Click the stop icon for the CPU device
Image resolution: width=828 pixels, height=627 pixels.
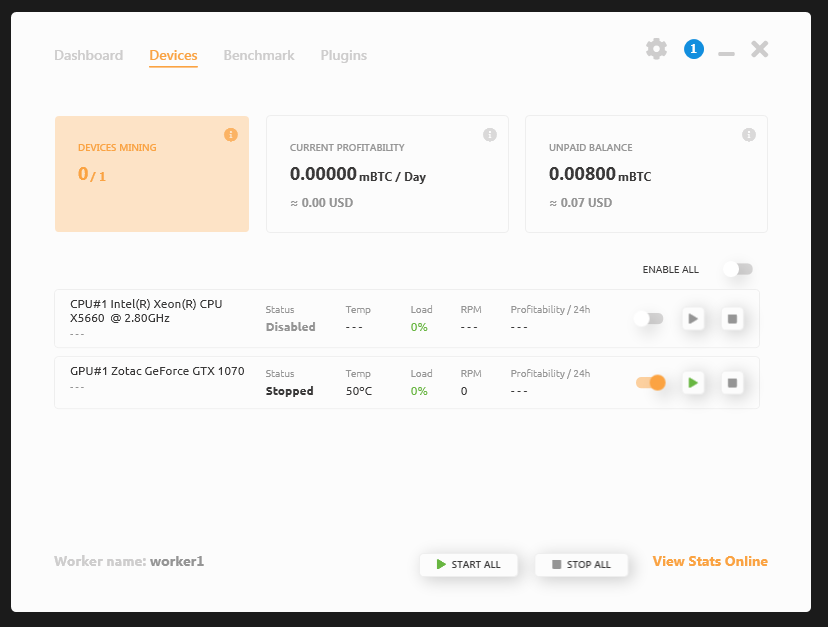(732, 318)
